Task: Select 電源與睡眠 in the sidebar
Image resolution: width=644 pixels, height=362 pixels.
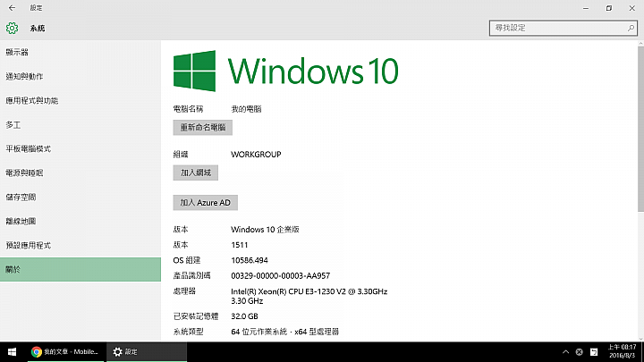Action: (80, 173)
